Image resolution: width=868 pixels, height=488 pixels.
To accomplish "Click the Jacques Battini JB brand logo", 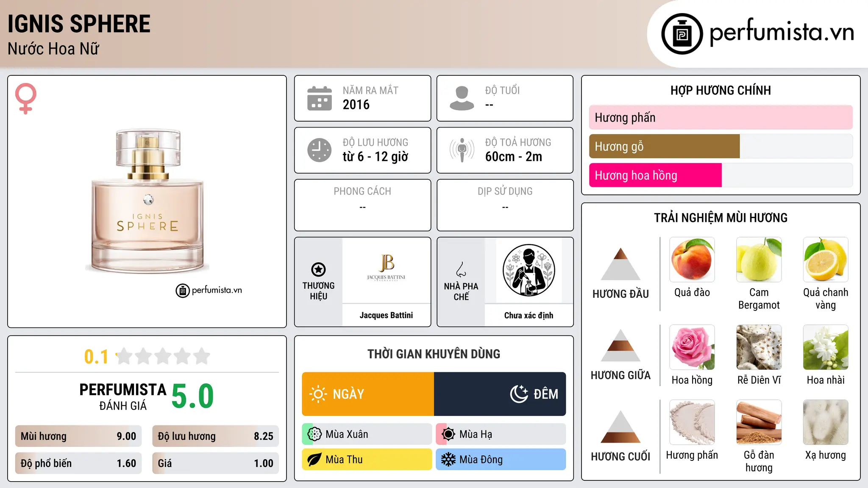I will click(x=387, y=268).
